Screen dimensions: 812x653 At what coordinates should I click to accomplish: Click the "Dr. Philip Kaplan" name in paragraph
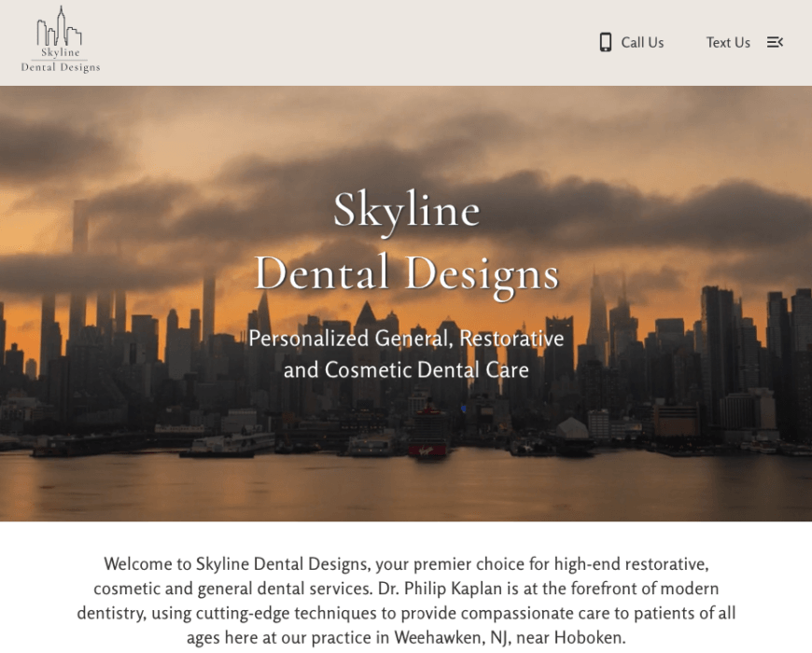click(441, 589)
